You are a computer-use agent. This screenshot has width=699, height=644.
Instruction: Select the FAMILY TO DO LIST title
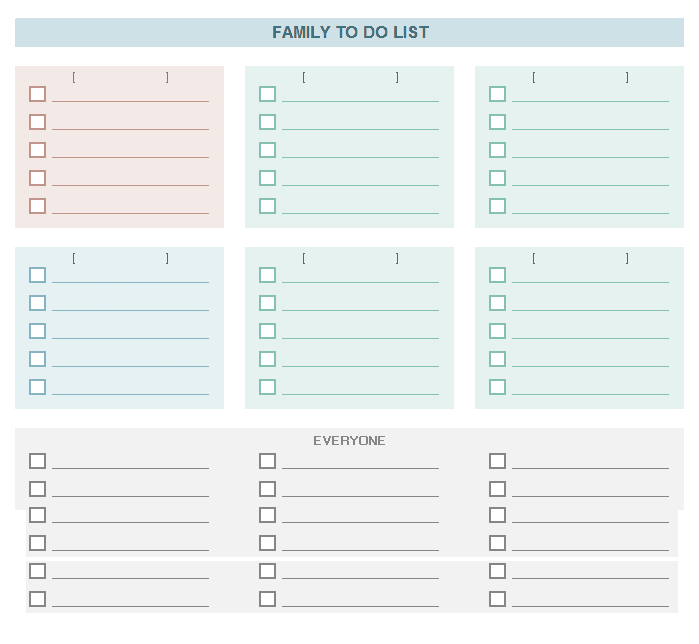350,32
